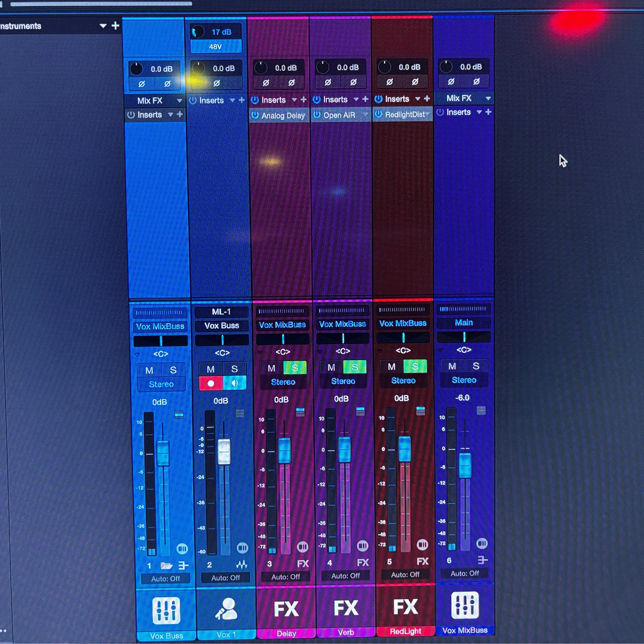Click the Vox 1 volume fader handle
This screenshot has height=644, width=644.
tap(224, 452)
